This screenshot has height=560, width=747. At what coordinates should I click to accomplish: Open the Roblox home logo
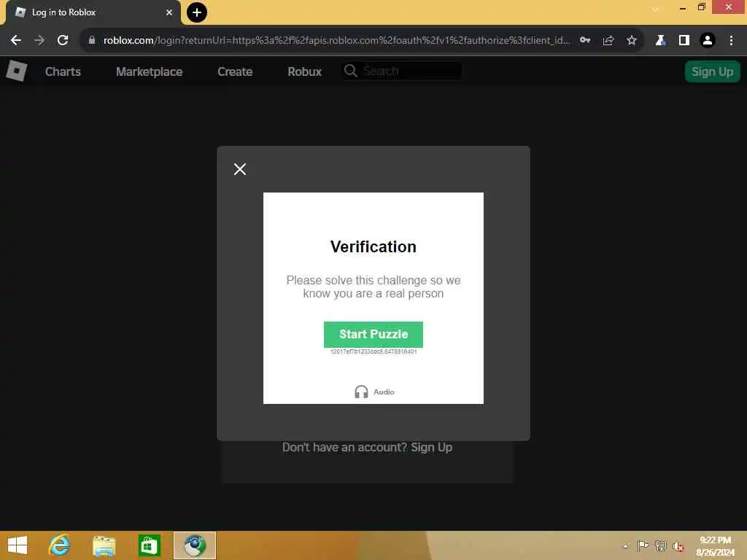16,71
